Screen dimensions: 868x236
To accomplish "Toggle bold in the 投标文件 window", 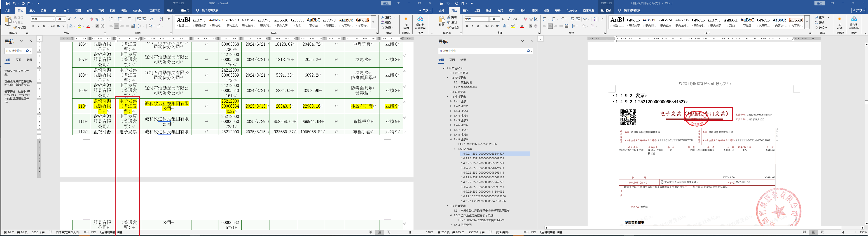I will tap(467, 26).
